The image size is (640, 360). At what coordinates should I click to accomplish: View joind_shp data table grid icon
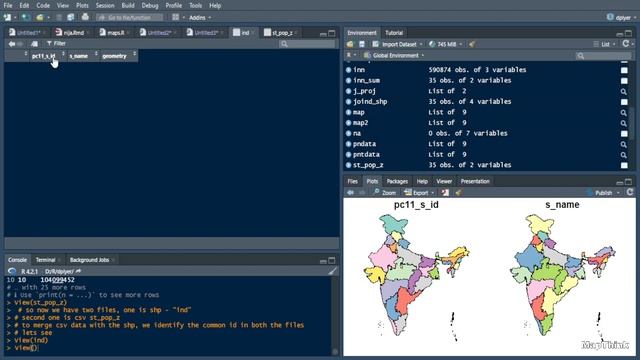pyautogui.click(x=624, y=102)
